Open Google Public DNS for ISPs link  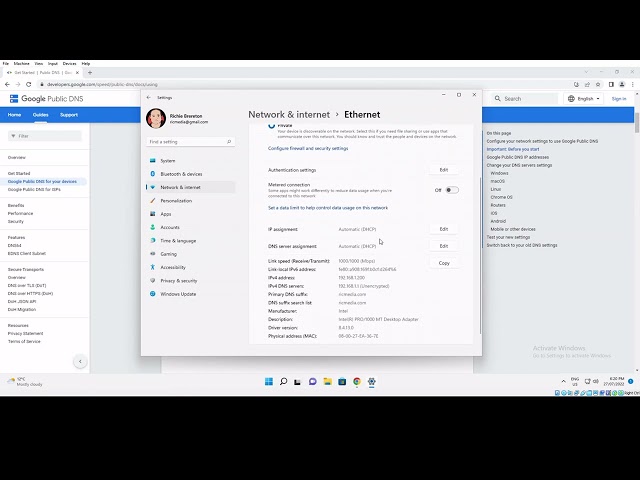click(x=34, y=189)
